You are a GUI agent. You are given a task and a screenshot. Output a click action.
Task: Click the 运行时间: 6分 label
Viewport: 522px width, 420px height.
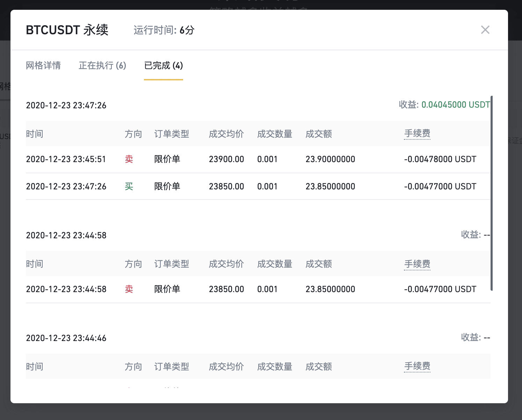click(164, 30)
